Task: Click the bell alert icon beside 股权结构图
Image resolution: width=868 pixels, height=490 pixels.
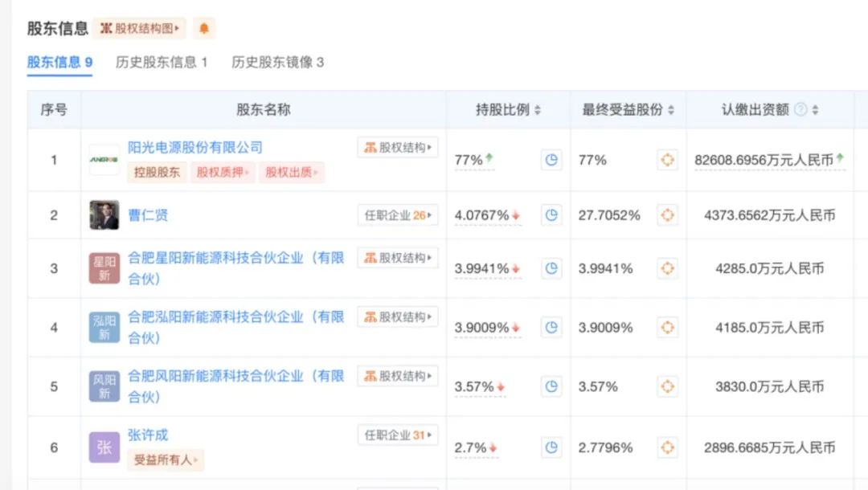Action: point(204,28)
